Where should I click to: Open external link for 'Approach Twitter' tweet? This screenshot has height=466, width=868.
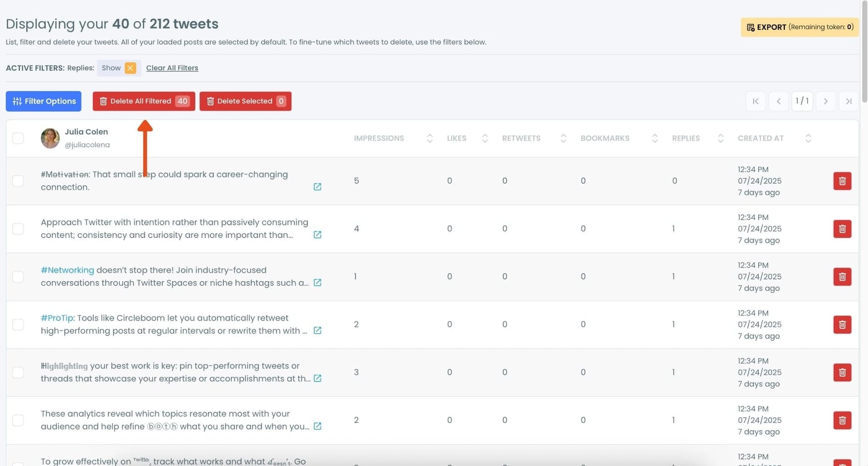[317, 235]
